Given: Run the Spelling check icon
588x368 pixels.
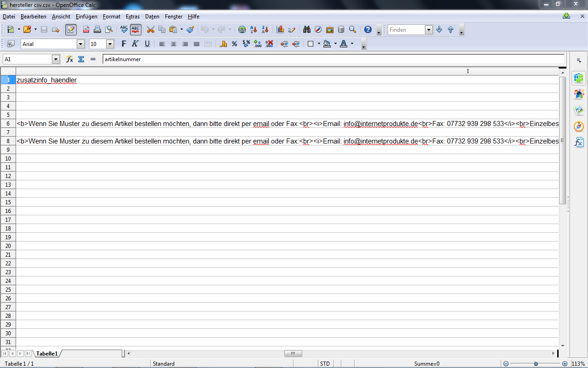Looking at the screenshot, I should pyautogui.click(x=124, y=29).
